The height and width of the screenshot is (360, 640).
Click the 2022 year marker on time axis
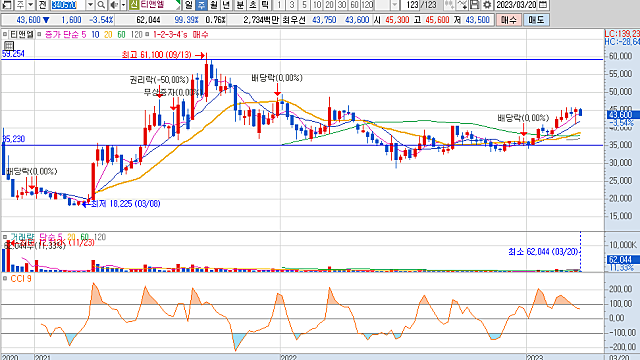coord(288,357)
